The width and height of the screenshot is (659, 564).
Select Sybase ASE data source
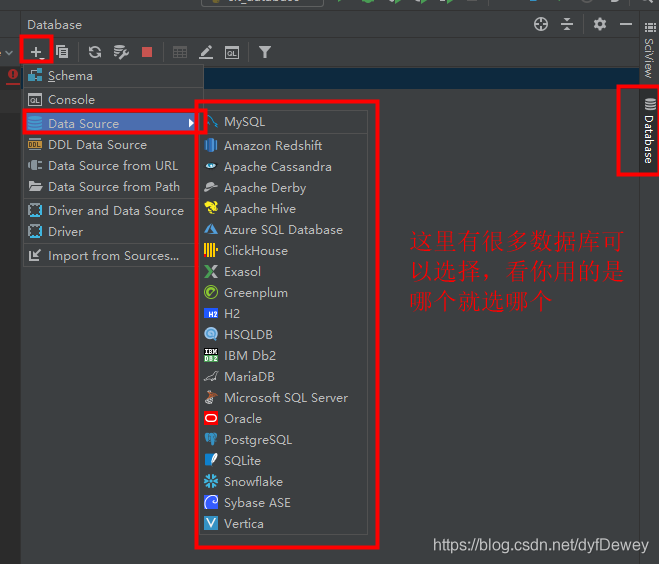tap(285, 503)
